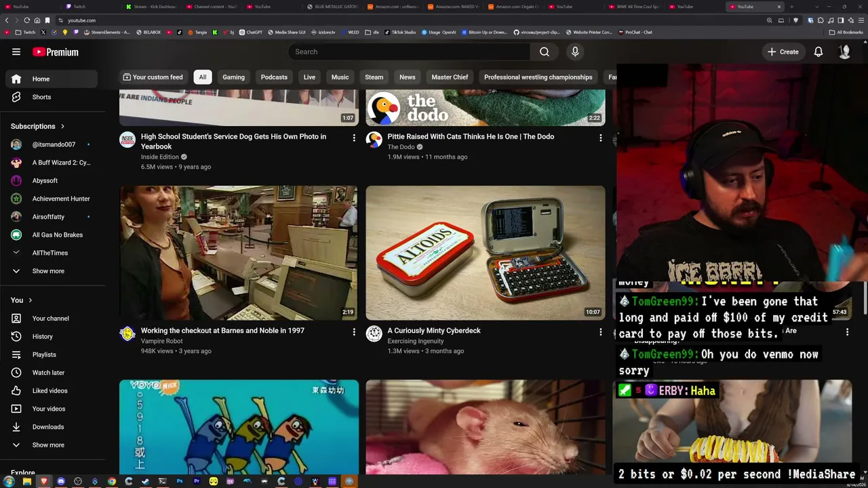Play the rat video thumbnail

coord(486,427)
